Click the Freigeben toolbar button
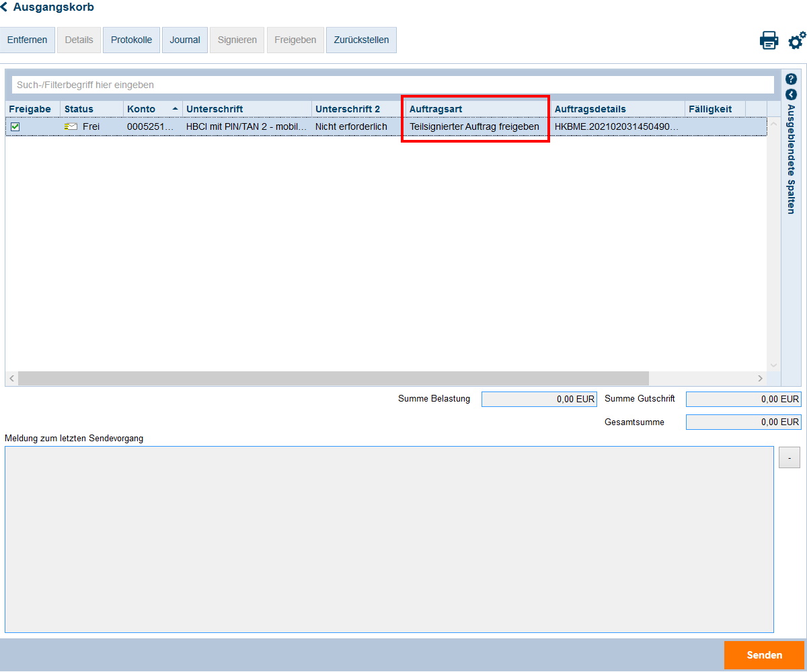 click(295, 40)
